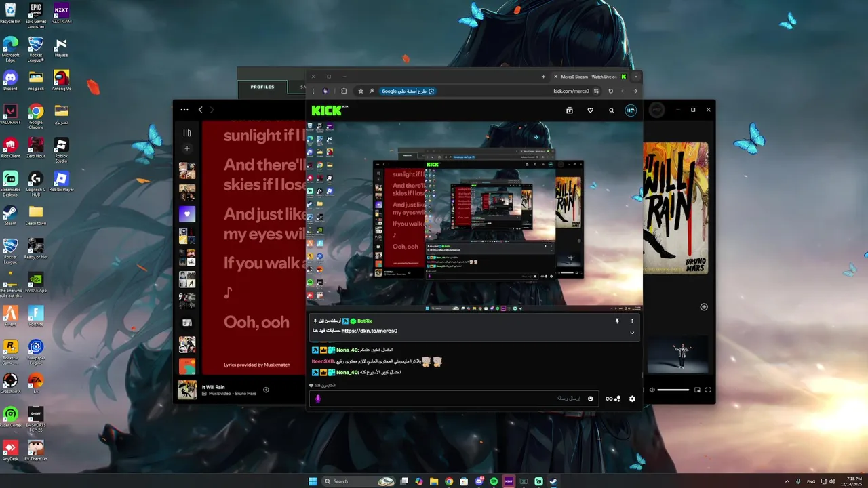Select the Merc0 Stream browser tab

[589, 77]
